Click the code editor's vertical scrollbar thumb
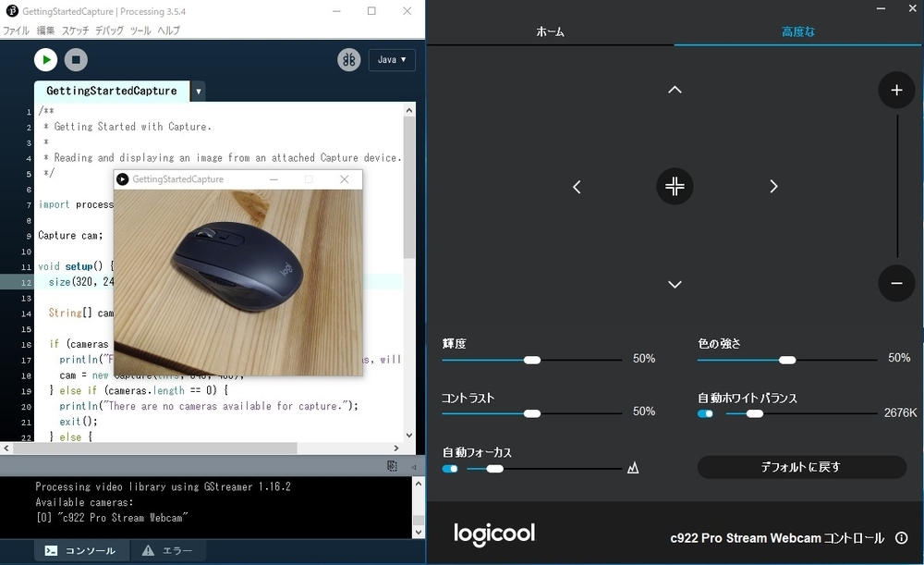This screenshot has width=924, height=565. click(409, 187)
